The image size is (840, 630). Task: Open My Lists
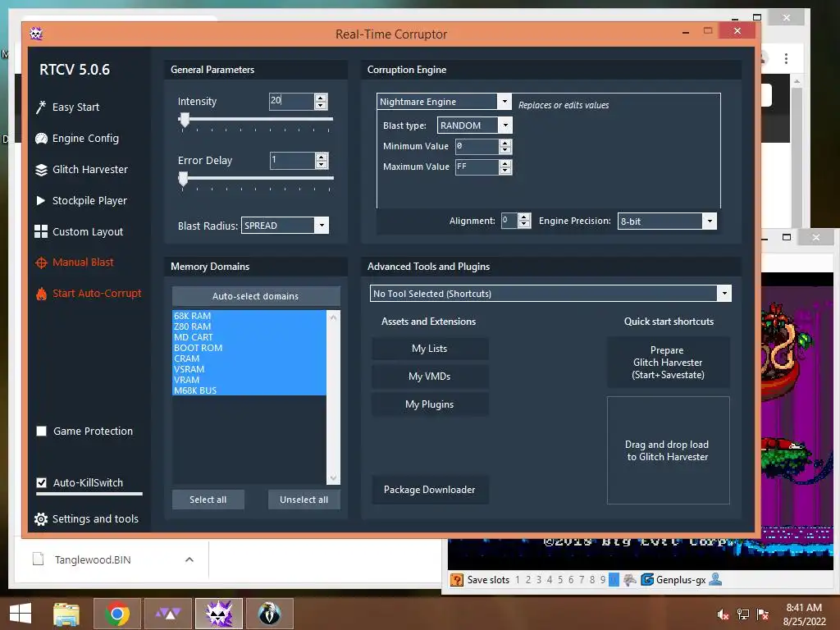pyautogui.click(x=430, y=349)
